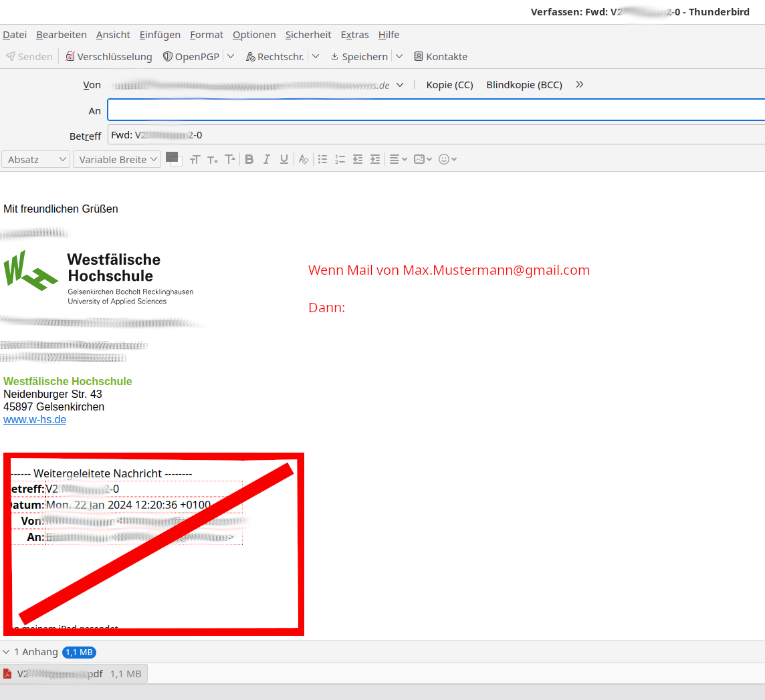Image resolution: width=765 pixels, height=700 pixels.
Task: Insert a numbered list
Action: coord(340,159)
